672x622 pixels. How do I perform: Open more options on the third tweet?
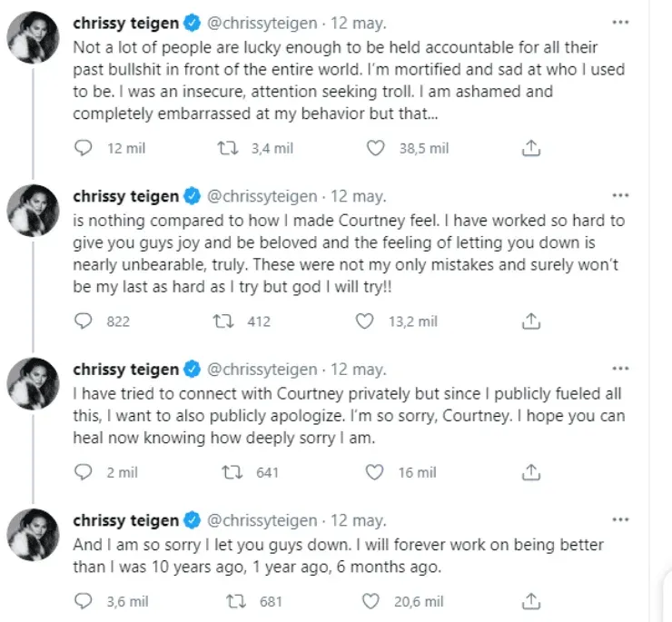(x=620, y=368)
